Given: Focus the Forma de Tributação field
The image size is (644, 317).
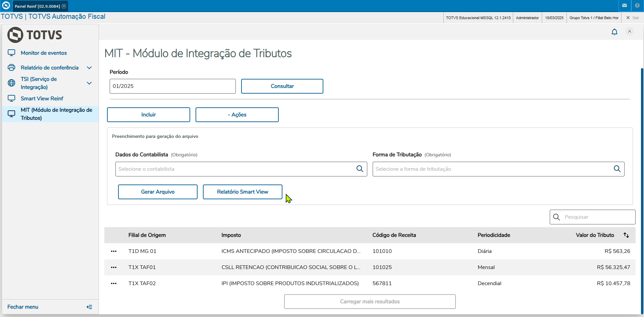Looking at the screenshot, I should (498, 169).
